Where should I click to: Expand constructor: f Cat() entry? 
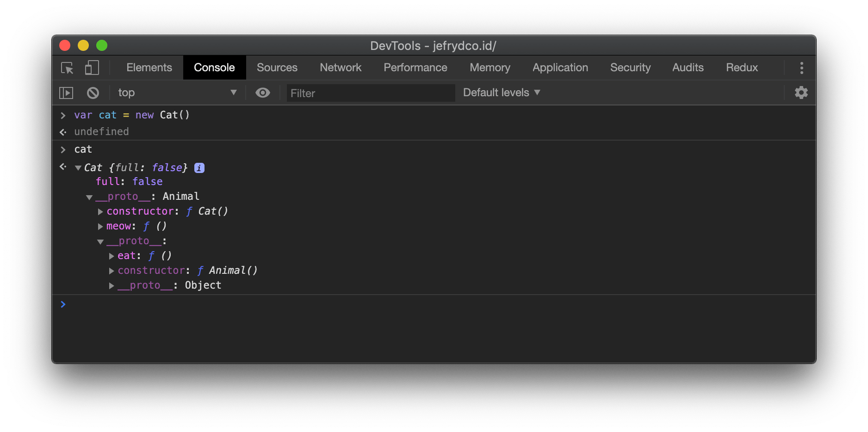[x=100, y=211]
